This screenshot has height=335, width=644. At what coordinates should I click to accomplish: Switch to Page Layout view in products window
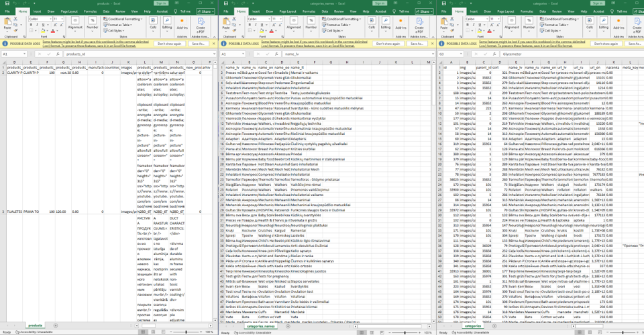click(x=153, y=332)
